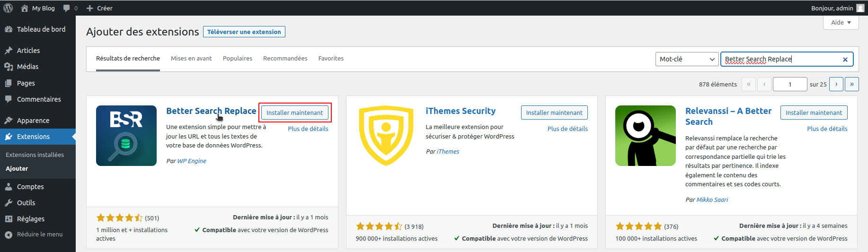Switch to the Recommandées tab
This screenshot has width=868, height=252.
pyautogui.click(x=285, y=59)
